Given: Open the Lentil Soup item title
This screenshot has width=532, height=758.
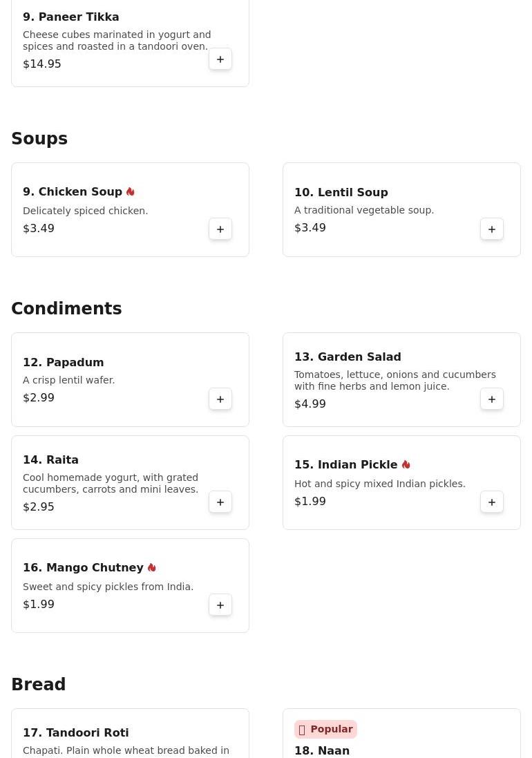Looking at the screenshot, I should click(x=341, y=192).
